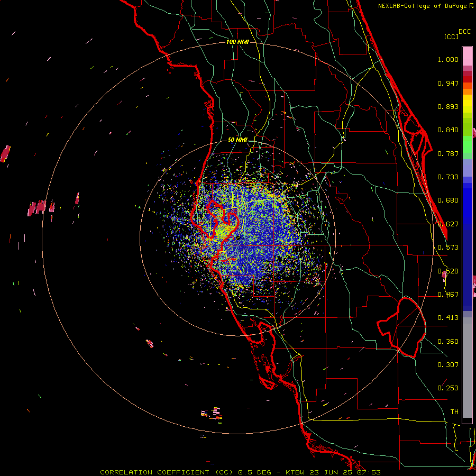Click the 0.947 scale value

click(448, 83)
